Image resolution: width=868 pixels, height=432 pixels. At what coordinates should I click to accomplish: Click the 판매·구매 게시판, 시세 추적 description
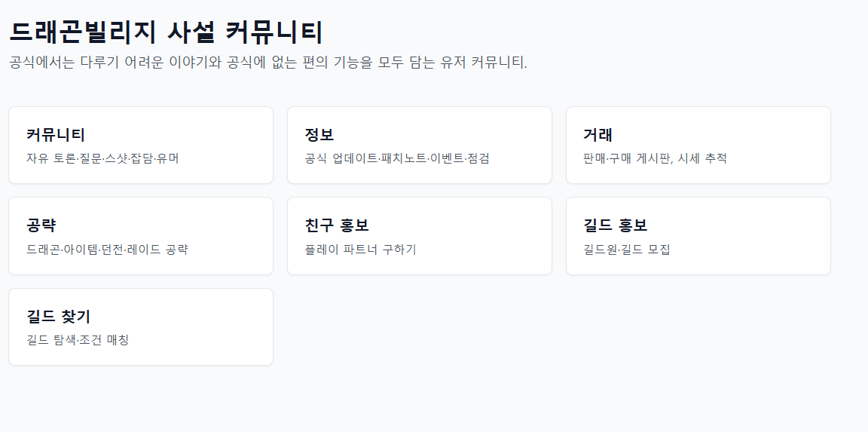pyautogui.click(x=655, y=158)
